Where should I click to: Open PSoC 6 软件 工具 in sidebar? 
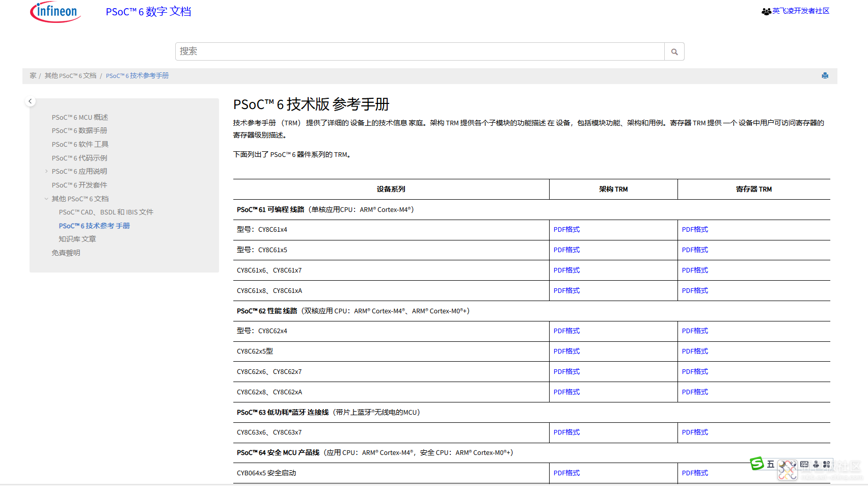pyautogui.click(x=80, y=144)
